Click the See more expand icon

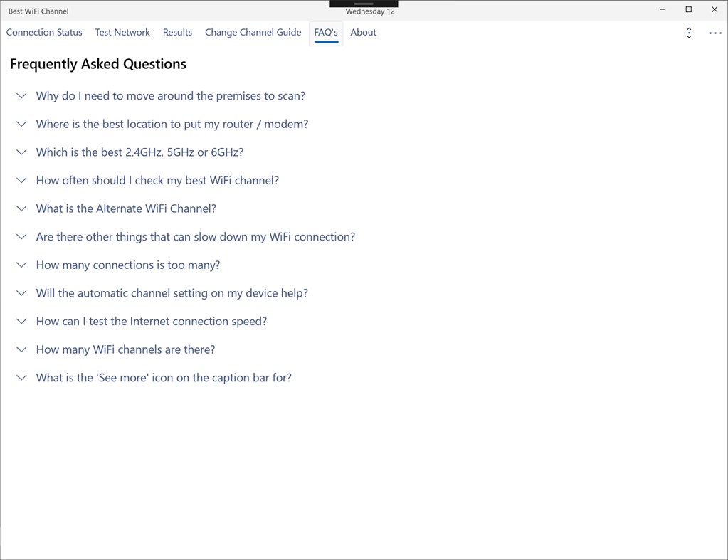(689, 33)
